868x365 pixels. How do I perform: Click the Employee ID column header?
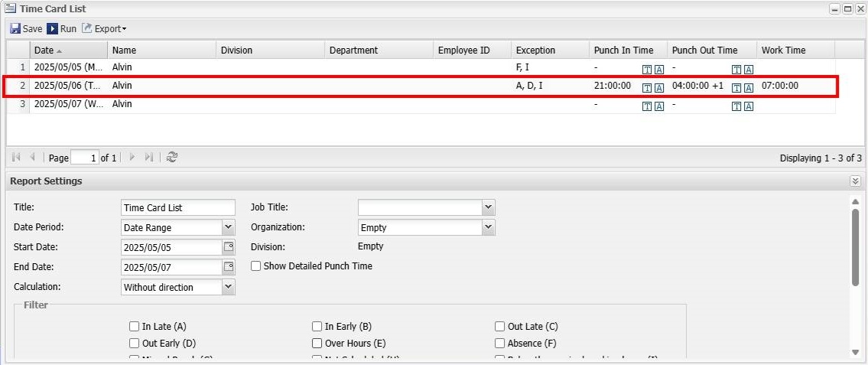pyautogui.click(x=472, y=50)
